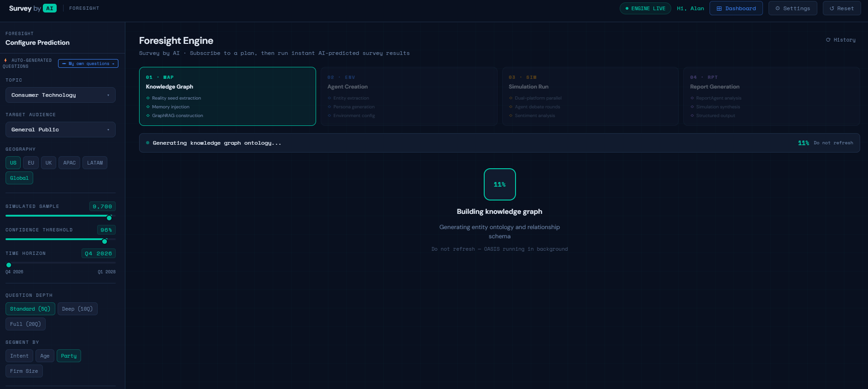Click the diamond bullet beside GraphRAG construction
868x389 pixels.
coord(148,116)
